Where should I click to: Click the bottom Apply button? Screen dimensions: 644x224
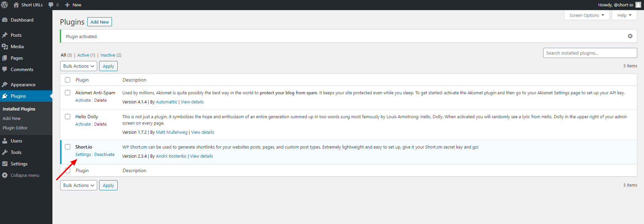108,185
